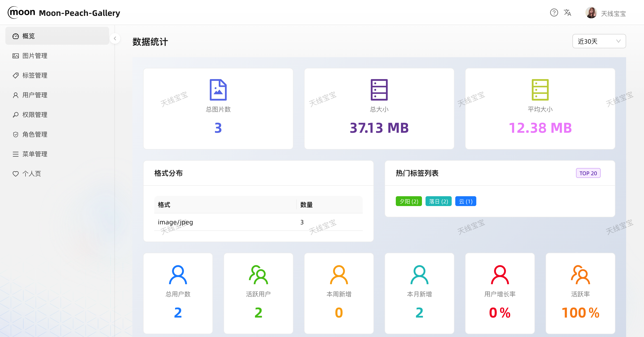Image resolution: width=644 pixels, height=337 pixels.
Task: Open the 近30天 time range dropdown
Action: tap(599, 41)
